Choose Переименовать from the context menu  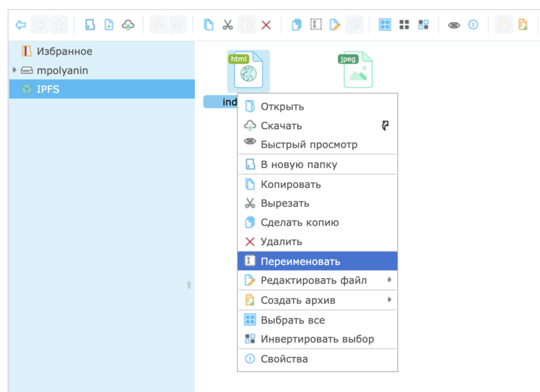coord(300,261)
